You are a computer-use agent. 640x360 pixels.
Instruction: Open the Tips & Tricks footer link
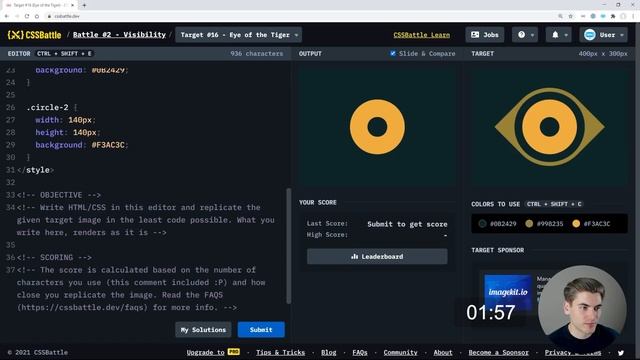pyautogui.click(x=280, y=352)
